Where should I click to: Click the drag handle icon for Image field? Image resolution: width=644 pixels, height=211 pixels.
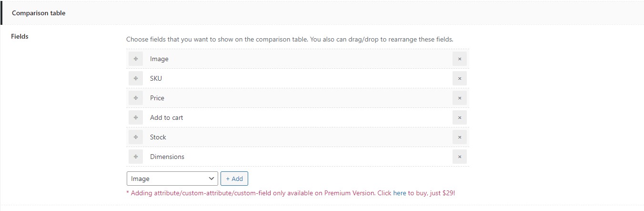click(x=136, y=59)
